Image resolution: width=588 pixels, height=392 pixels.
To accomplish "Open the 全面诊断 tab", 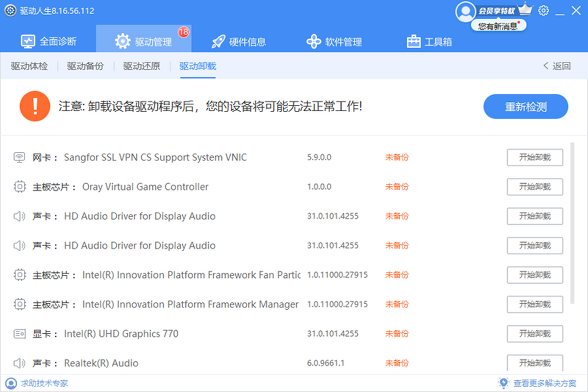I will click(x=49, y=42).
